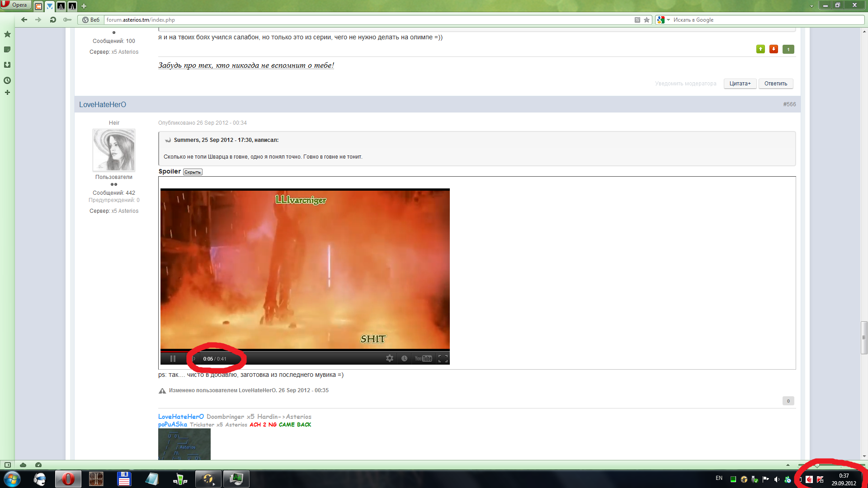Go back to the previous page
This screenshot has height=488, width=868.
coord(24,20)
